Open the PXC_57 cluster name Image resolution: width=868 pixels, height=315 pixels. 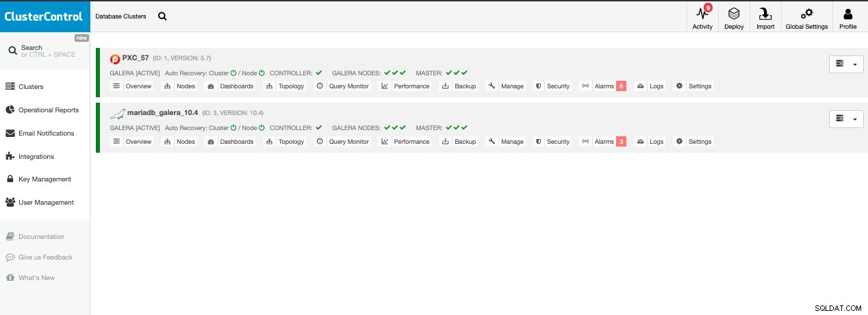coord(136,58)
